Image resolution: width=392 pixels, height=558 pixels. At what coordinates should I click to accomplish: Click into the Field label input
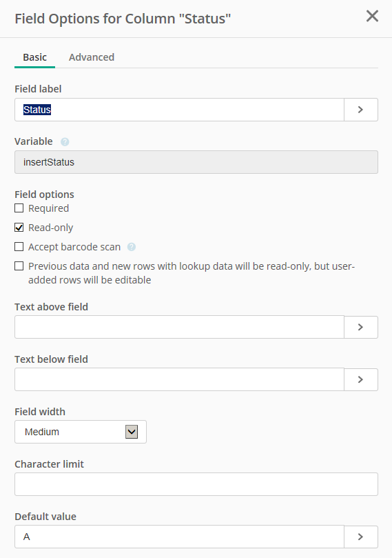[x=180, y=110]
